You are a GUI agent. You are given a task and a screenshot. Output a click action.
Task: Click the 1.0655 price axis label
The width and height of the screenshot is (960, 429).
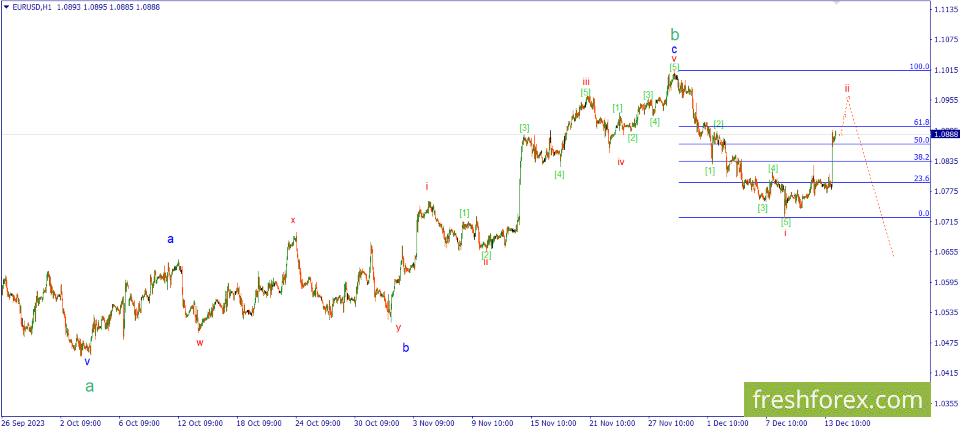coord(945,252)
